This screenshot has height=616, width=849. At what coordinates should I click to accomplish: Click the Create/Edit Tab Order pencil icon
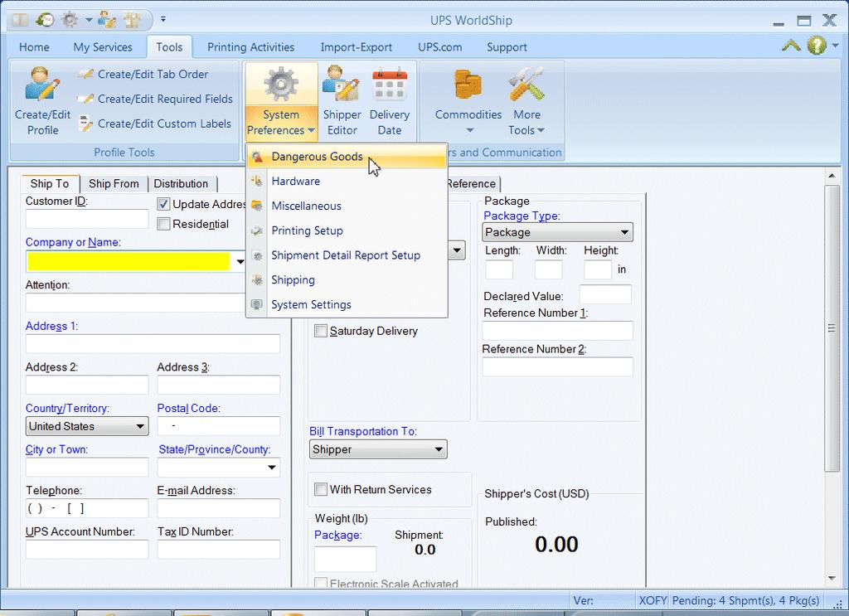[85, 74]
